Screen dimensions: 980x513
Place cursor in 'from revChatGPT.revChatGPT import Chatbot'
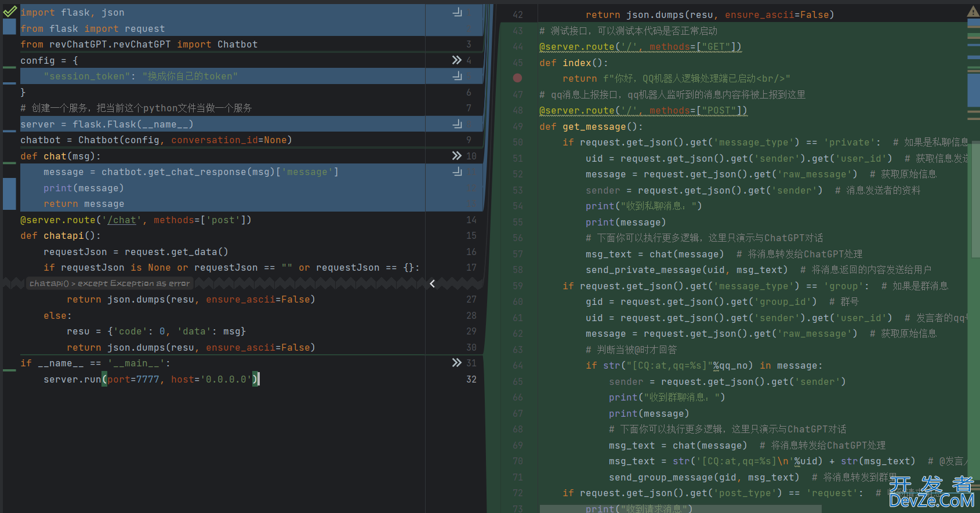[139, 44]
